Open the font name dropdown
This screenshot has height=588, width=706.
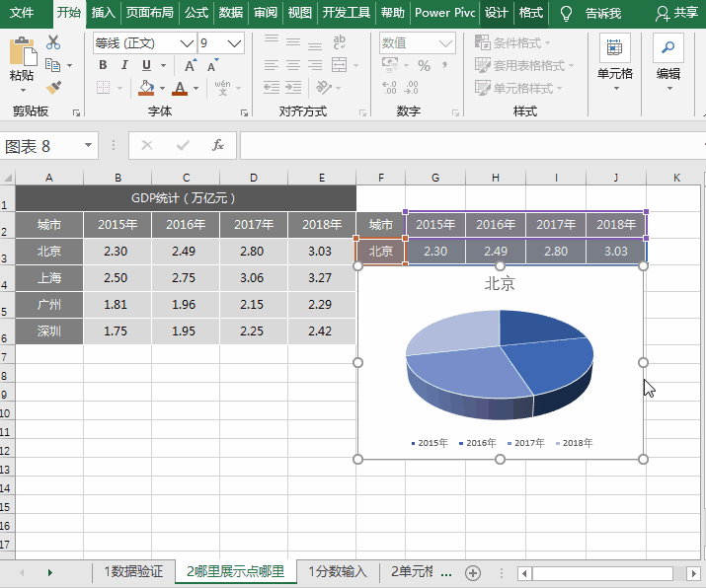point(188,43)
